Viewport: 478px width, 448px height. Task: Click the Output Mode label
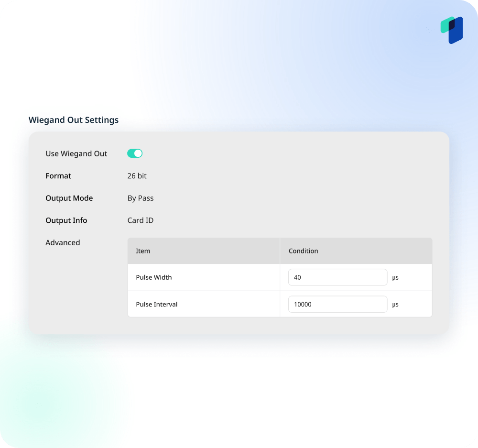69,198
